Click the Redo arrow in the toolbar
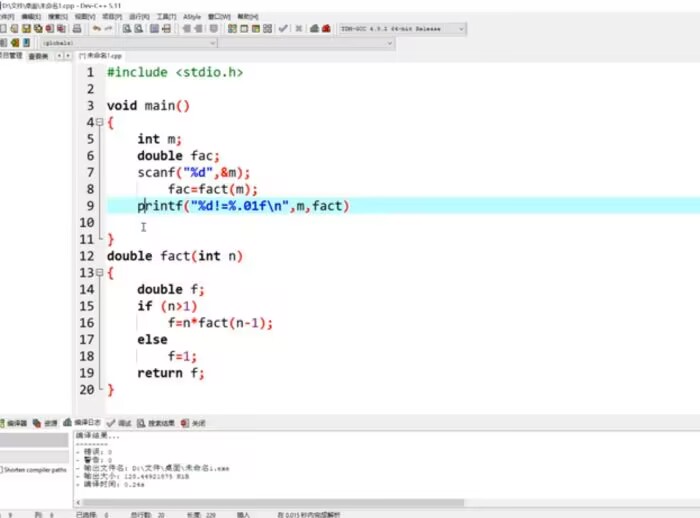The image size is (700, 518). click(x=109, y=30)
